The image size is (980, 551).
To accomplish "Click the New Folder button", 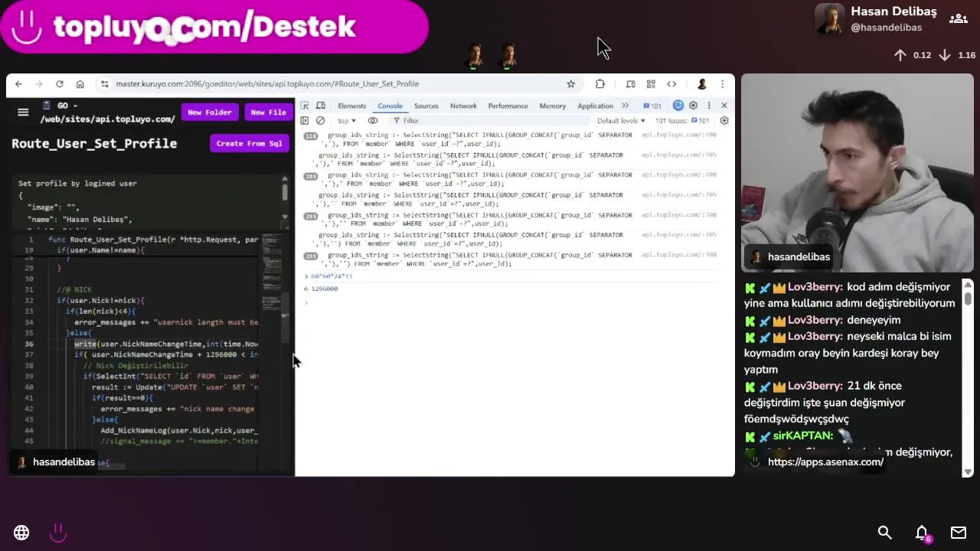I will point(210,112).
